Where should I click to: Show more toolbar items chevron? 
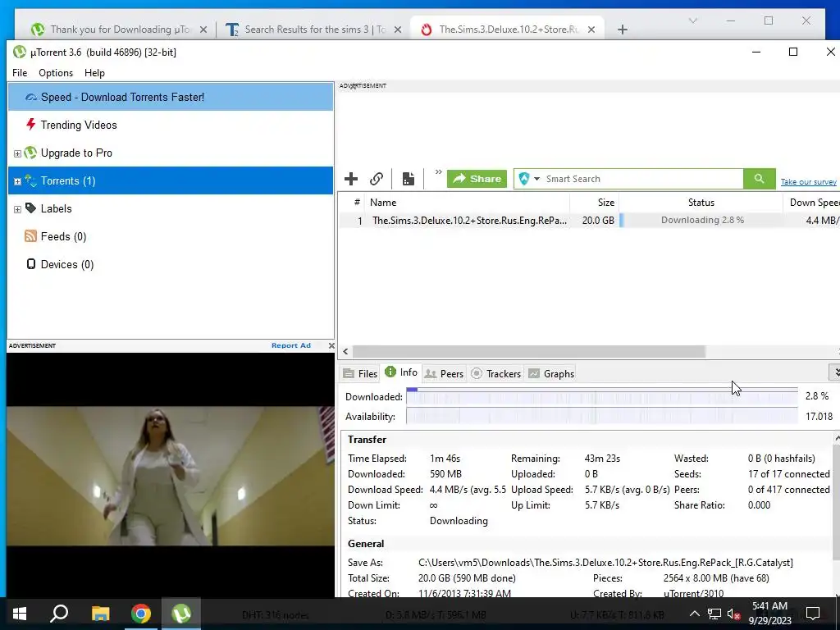[438, 172]
